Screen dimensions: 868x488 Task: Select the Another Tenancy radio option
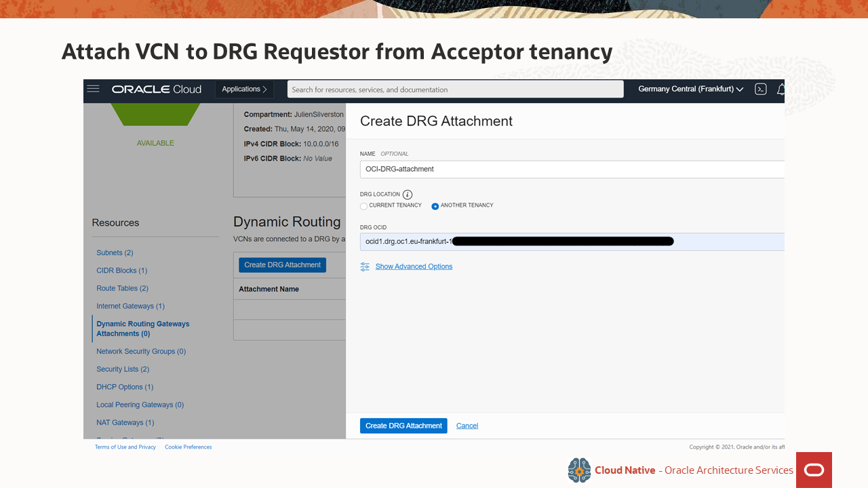435,206
